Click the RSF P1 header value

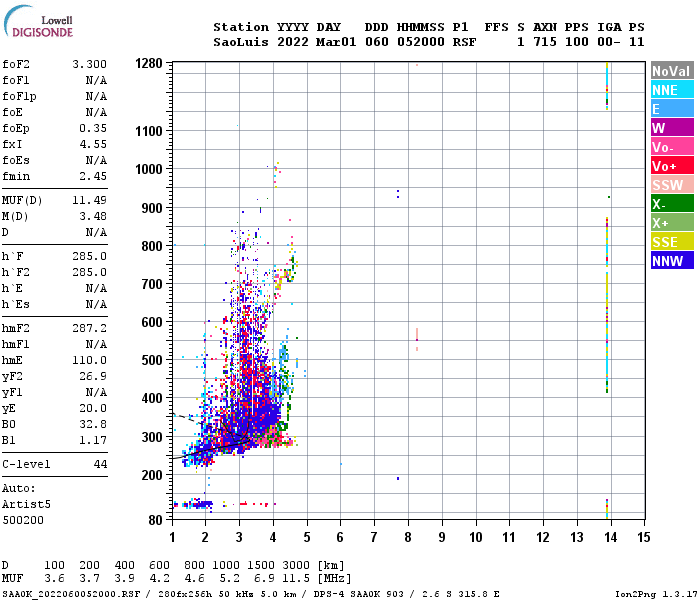pos(464,42)
